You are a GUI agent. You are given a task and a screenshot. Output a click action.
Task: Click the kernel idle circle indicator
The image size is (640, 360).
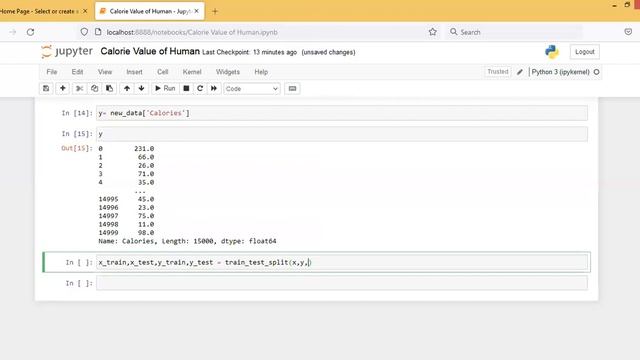[596, 72]
